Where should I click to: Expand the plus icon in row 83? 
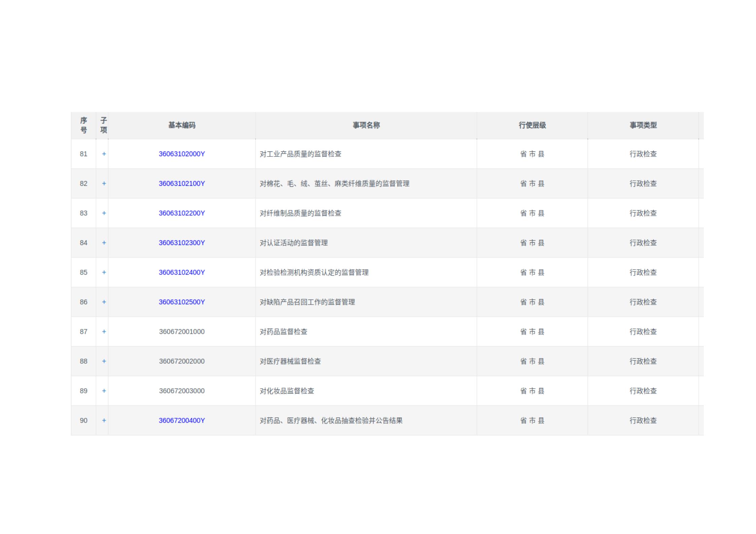(104, 213)
